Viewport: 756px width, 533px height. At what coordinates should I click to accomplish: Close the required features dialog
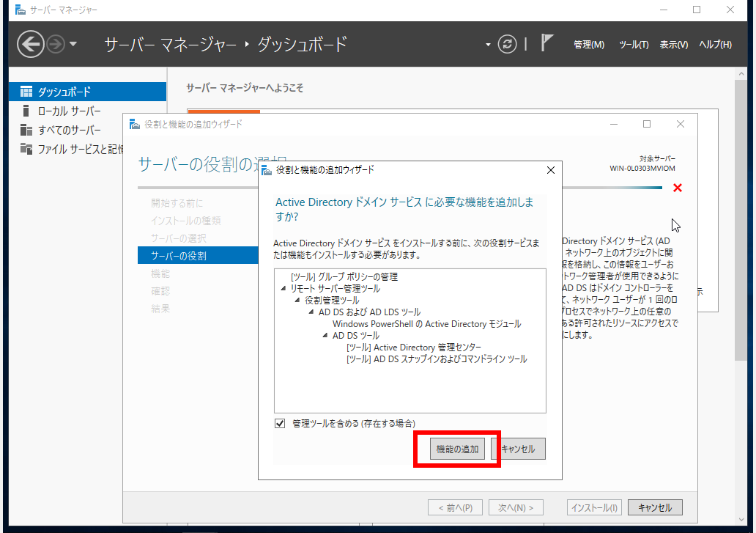(x=551, y=170)
